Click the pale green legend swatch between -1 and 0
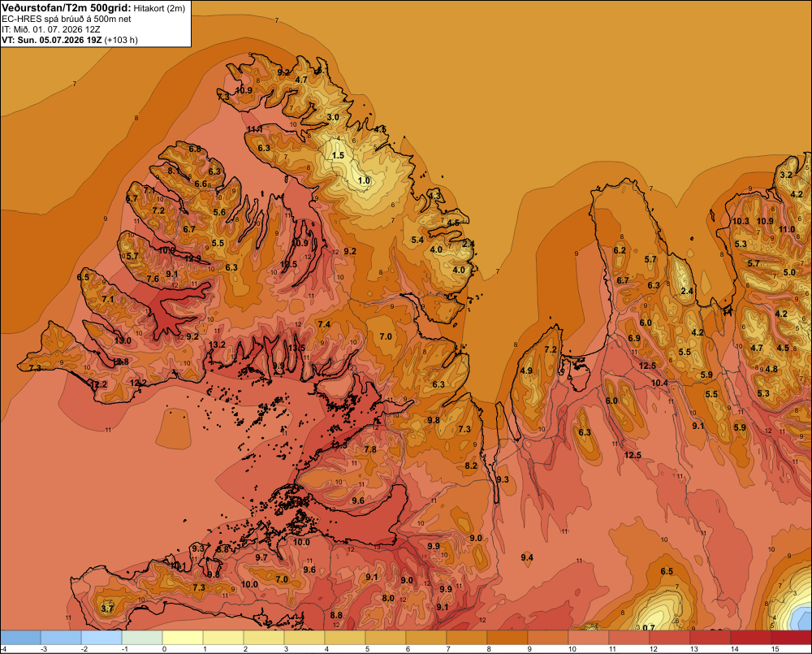812x654 pixels. coord(142,638)
